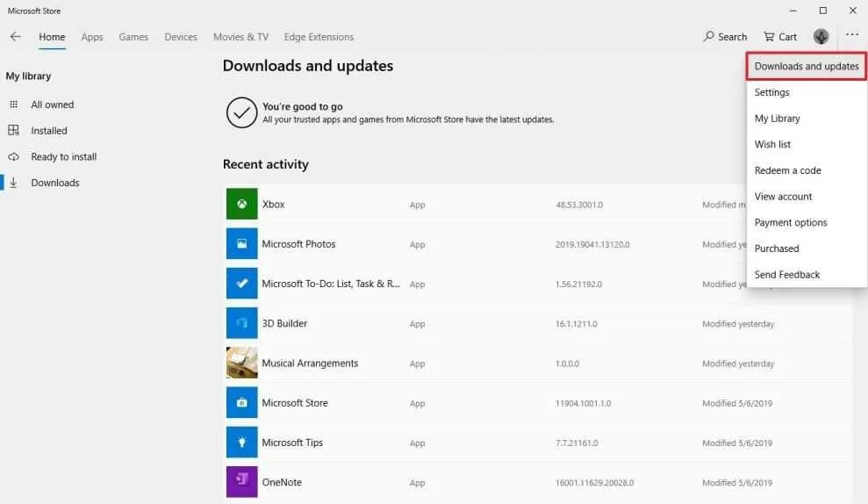The width and height of the screenshot is (868, 504).
Task: Open the Installed library section
Action: click(49, 131)
